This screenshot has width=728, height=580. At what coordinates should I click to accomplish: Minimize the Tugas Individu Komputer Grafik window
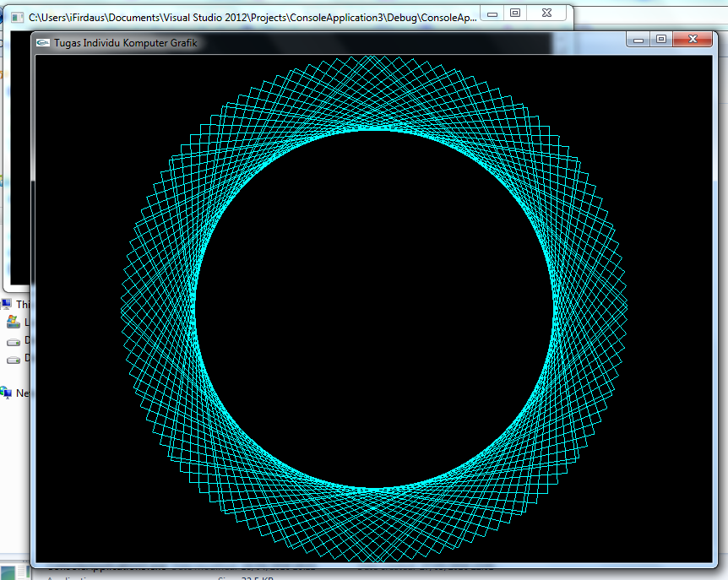(639, 39)
